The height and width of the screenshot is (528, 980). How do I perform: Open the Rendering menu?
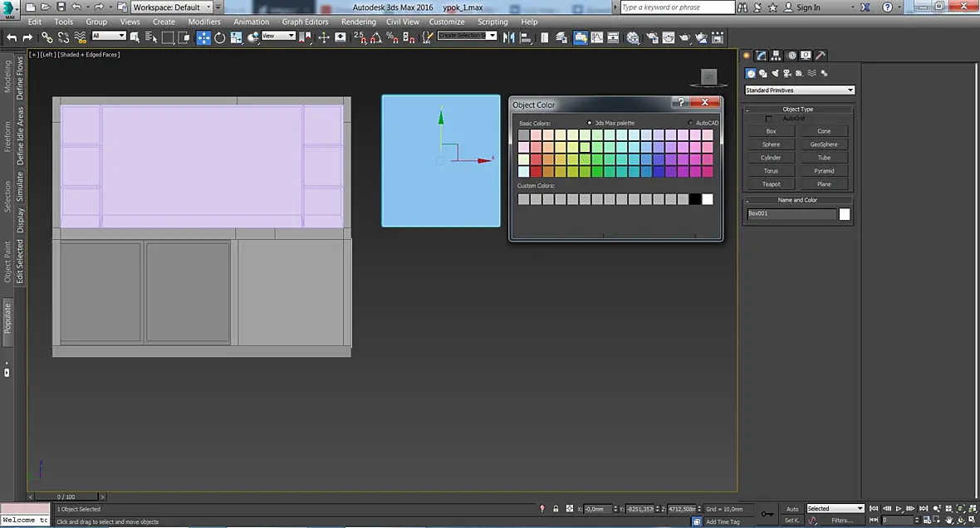pos(359,22)
